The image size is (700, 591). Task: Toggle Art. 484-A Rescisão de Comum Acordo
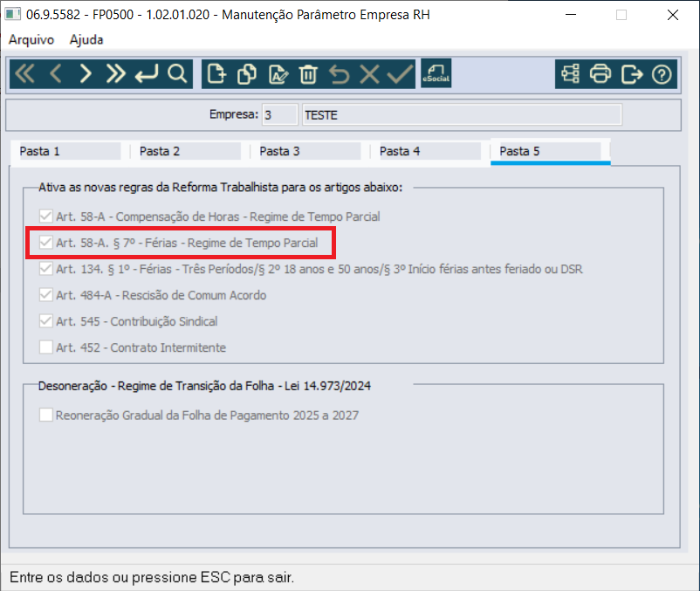tap(46, 295)
